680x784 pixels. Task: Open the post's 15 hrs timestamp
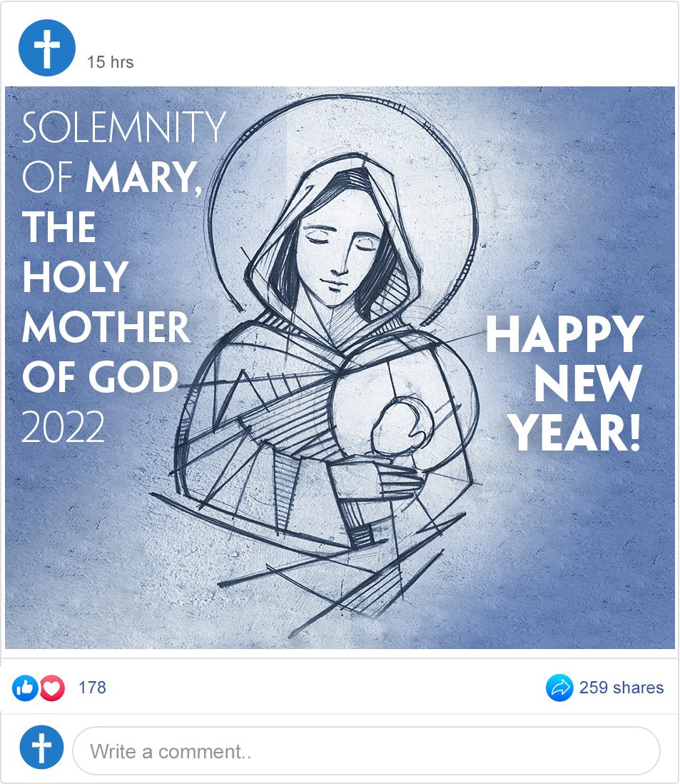click(110, 62)
